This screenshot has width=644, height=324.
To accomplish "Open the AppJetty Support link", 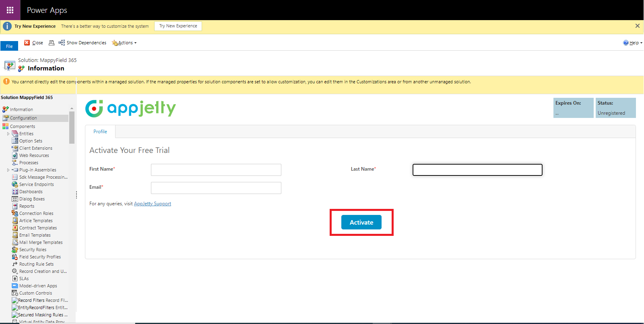I will [152, 204].
